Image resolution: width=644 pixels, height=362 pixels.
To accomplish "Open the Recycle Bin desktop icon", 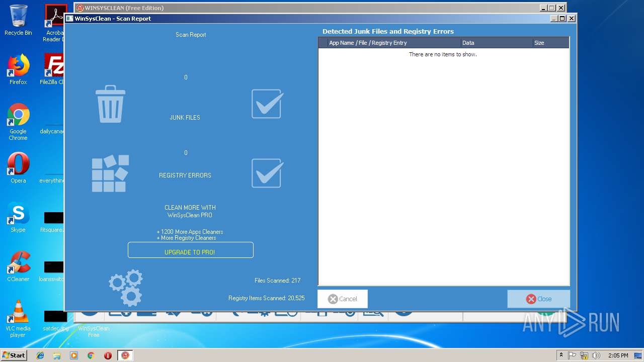I will 18,20.
